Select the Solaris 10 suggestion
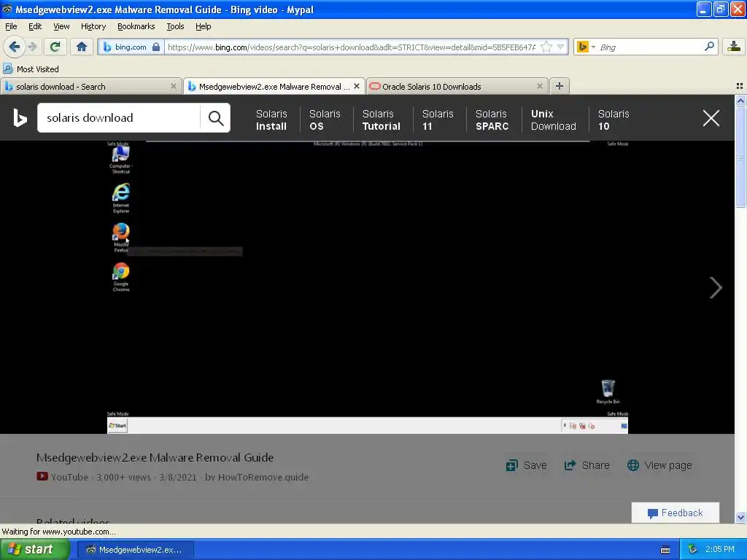This screenshot has width=747, height=560. tap(614, 120)
